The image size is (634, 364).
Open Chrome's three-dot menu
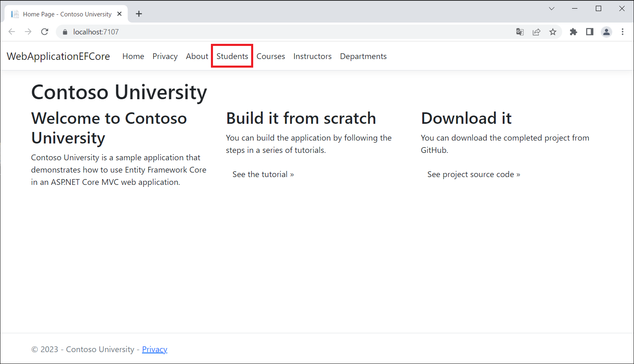(x=623, y=32)
